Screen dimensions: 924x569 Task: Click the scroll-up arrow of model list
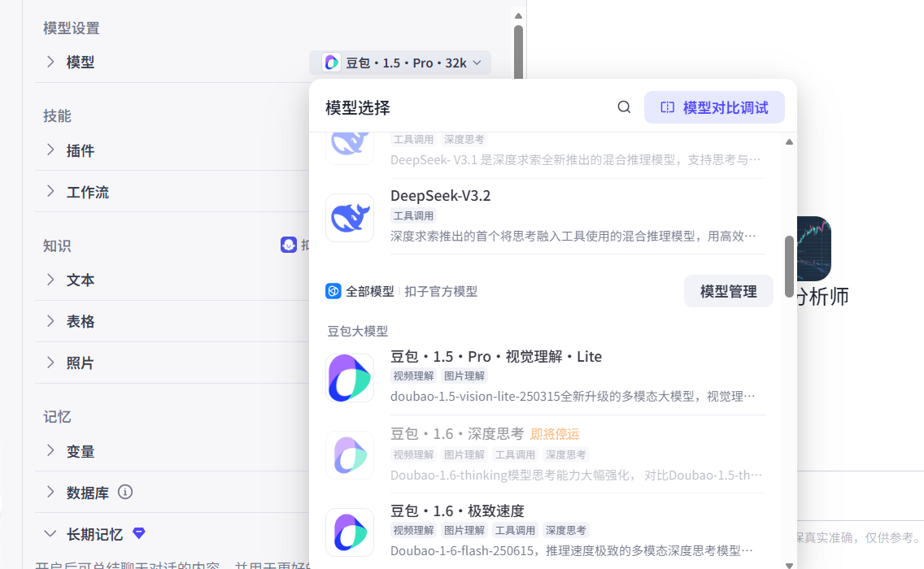coord(789,142)
